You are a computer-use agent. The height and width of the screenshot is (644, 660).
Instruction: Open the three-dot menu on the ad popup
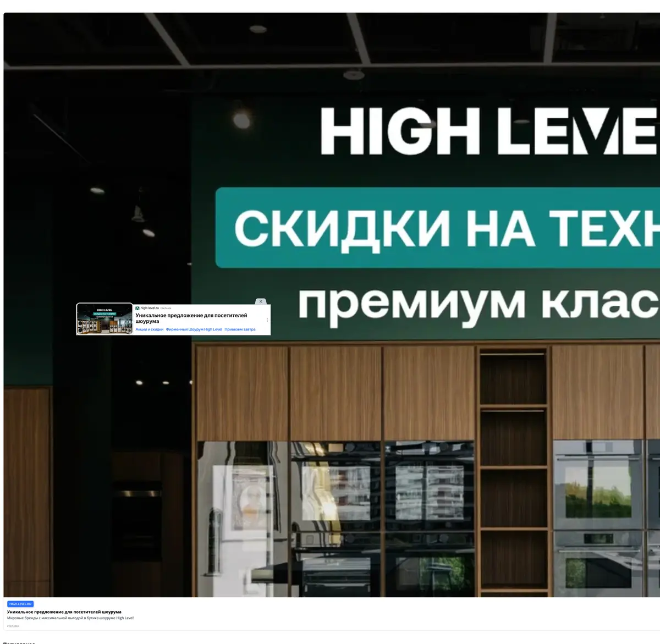(x=267, y=320)
